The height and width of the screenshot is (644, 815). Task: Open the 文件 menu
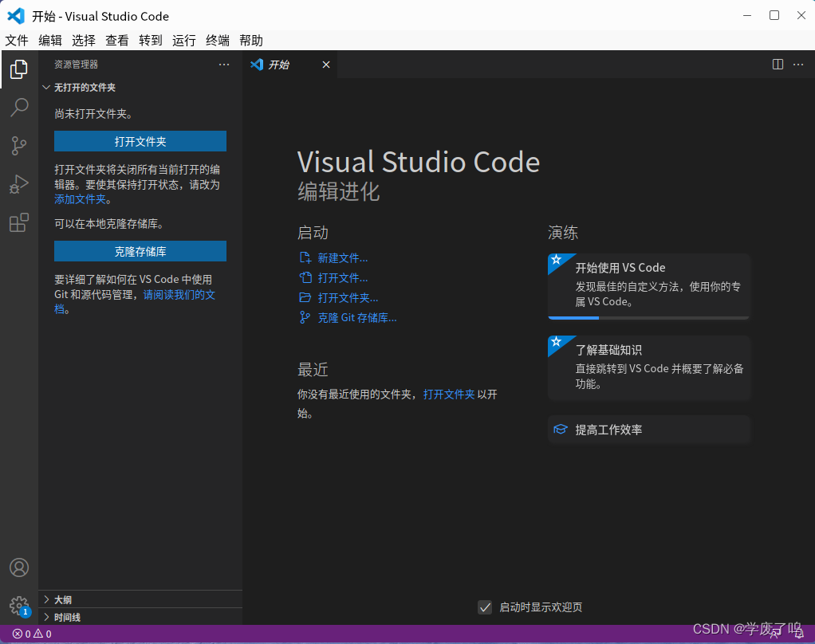(17, 41)
